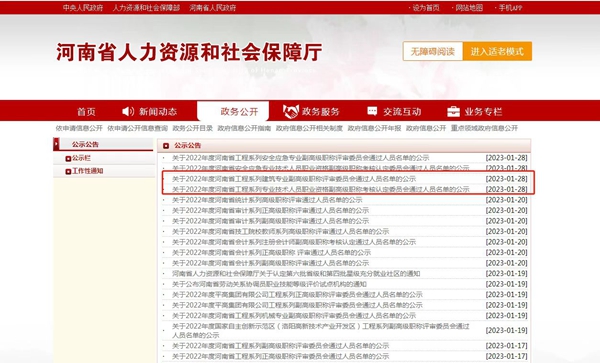The width and height of the screenshot is (600, 363).
Task: Click the briefcase icon beside 业务专栏
Action: pos(453,111)
